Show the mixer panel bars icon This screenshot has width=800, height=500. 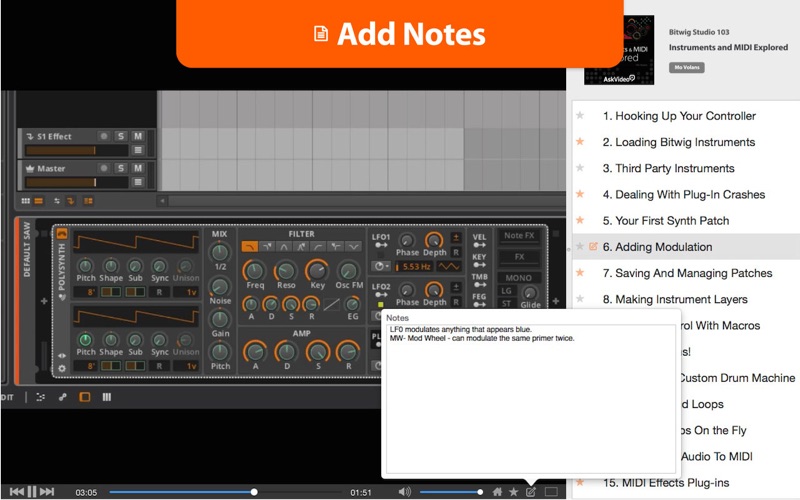point(107,397)
